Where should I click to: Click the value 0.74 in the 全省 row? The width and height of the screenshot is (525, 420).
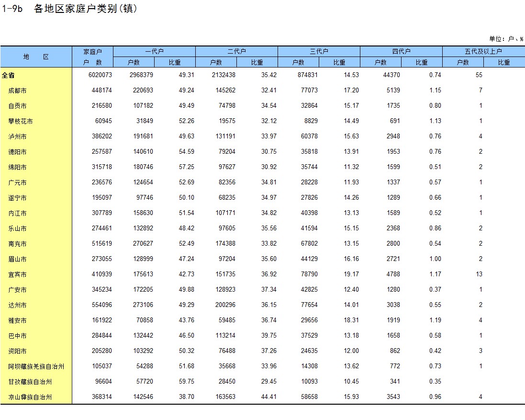click(x=436, y=75)
